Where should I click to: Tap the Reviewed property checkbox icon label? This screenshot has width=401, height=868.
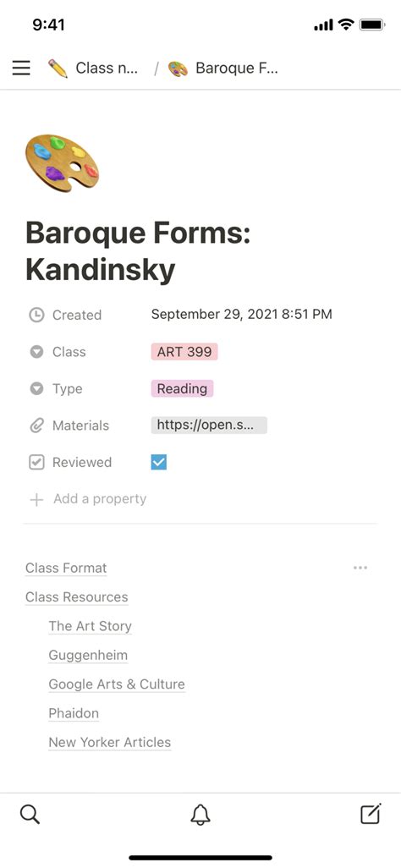click(36, 462)
